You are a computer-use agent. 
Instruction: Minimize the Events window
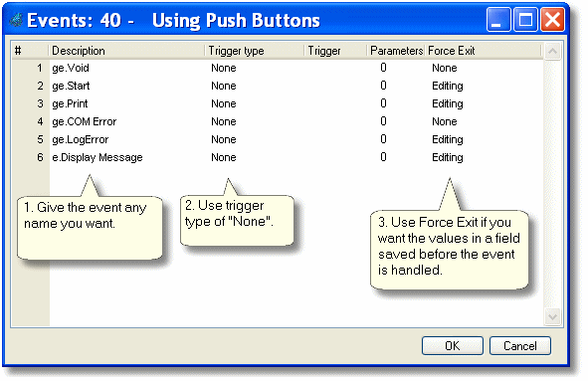pyautogui.click(x=498, y=20)
